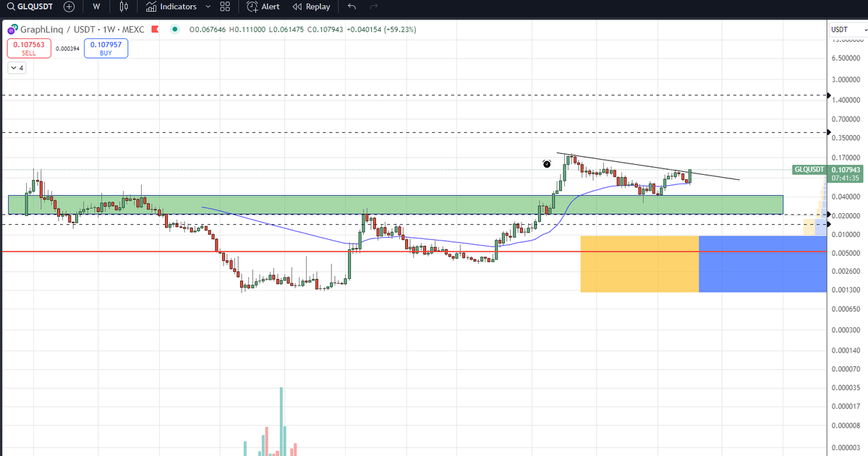Click the 0.107563 SELL button
The height and width of the screenshot is (456, 868).
(x=29, y=48)
